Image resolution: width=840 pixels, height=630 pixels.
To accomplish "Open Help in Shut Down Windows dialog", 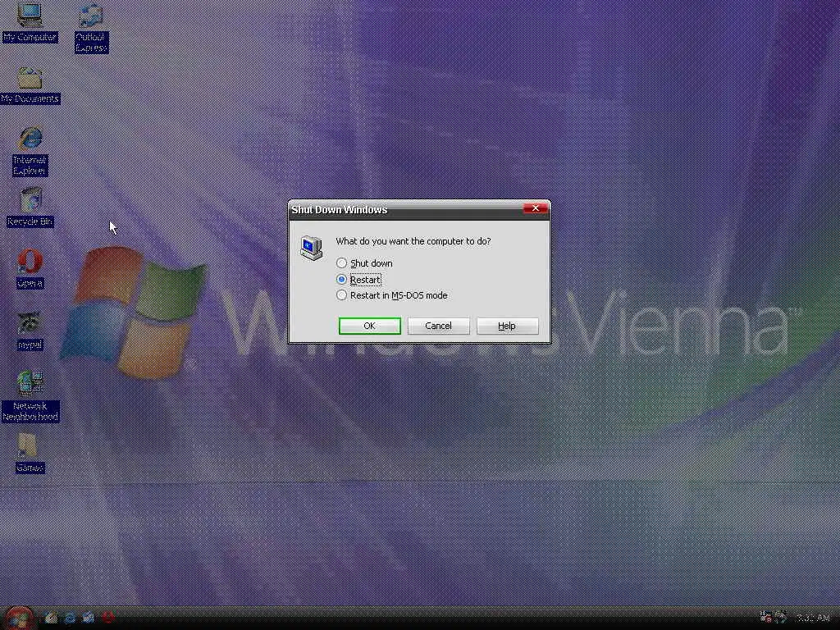I will click(x=507, y=326).
